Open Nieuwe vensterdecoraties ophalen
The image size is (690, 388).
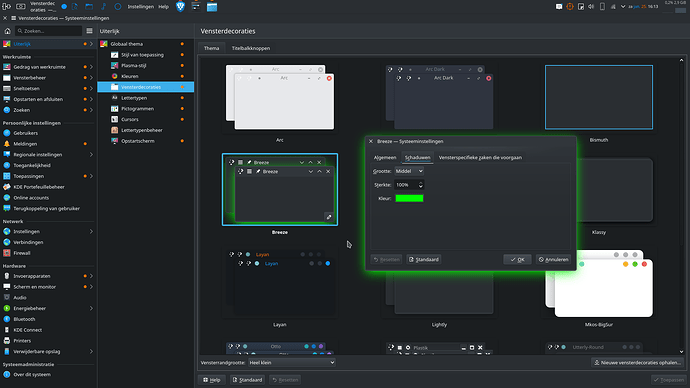(637, 362)
